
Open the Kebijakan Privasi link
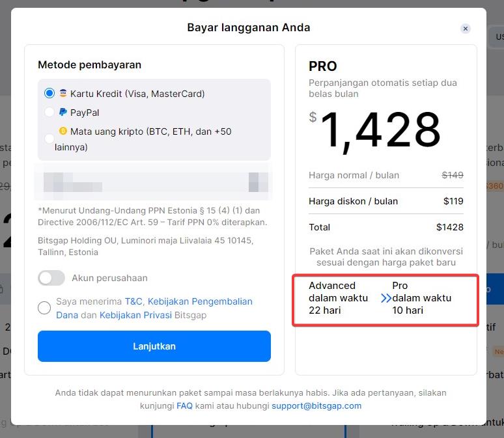(x=135, y=315)
